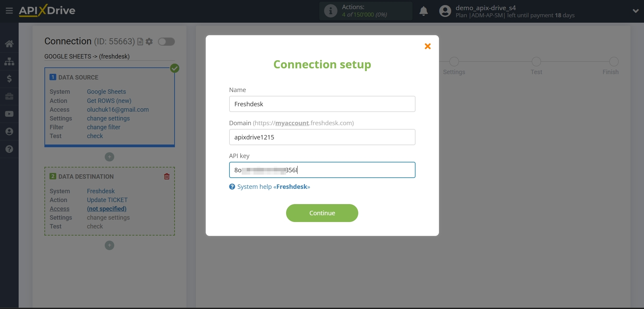Viewport: 644px width, 309px height.
Task: Open the help question mark icon
Action: click(9, 149)
